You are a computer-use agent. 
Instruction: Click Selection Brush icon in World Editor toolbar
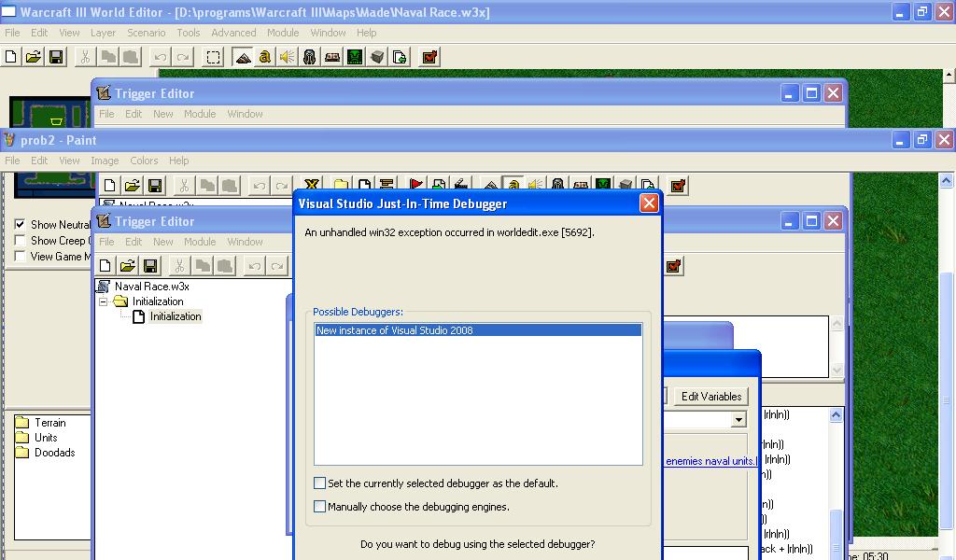coord(213,57)
